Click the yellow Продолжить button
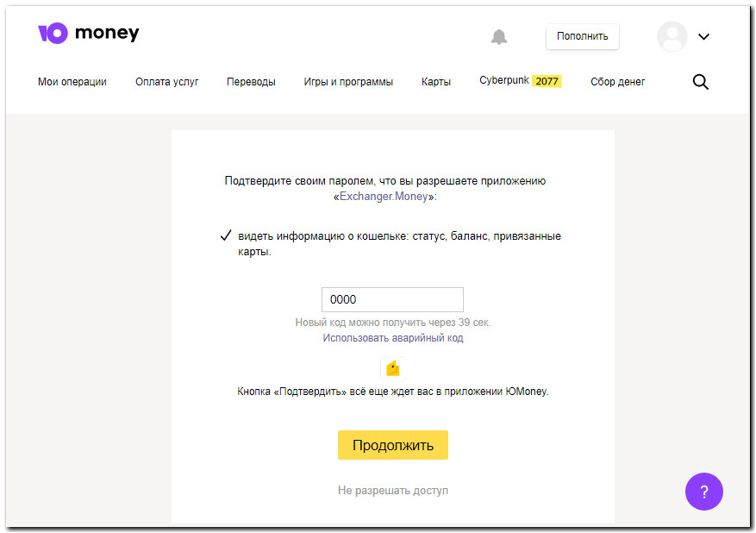Image resolution: width=756 pixels, height=533 pixels. click(393, 445)
